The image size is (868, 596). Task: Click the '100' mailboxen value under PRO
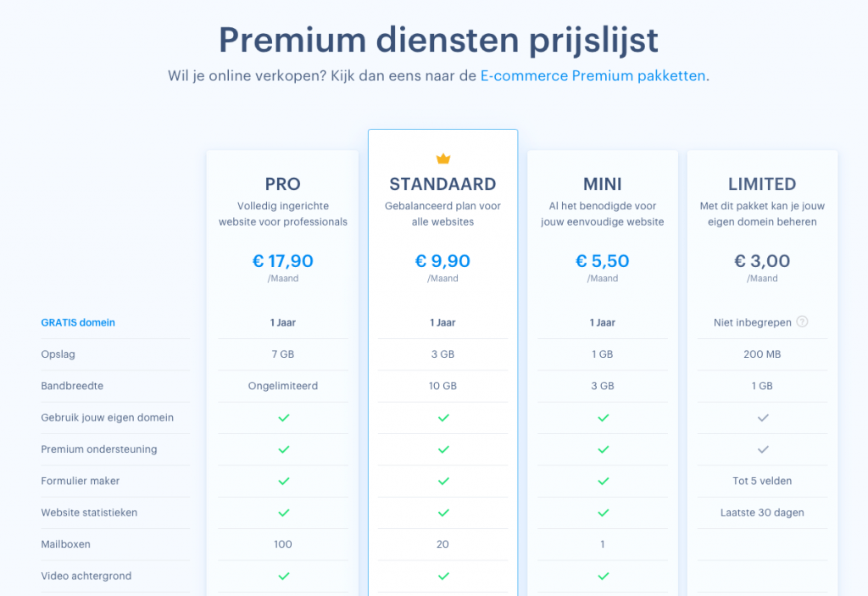tap(282, 543)
